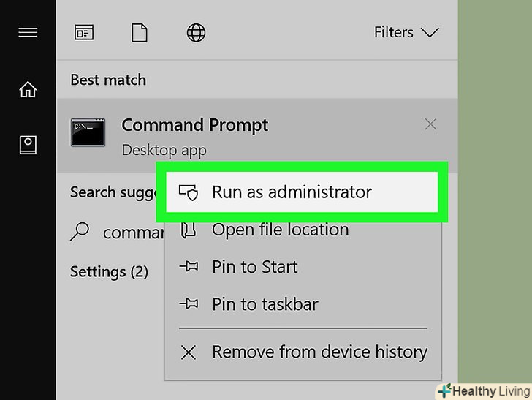Select the Apps filter icon
Image resolution: width=532 pixels, height=400 pixels.
click(x=84, y=32)
